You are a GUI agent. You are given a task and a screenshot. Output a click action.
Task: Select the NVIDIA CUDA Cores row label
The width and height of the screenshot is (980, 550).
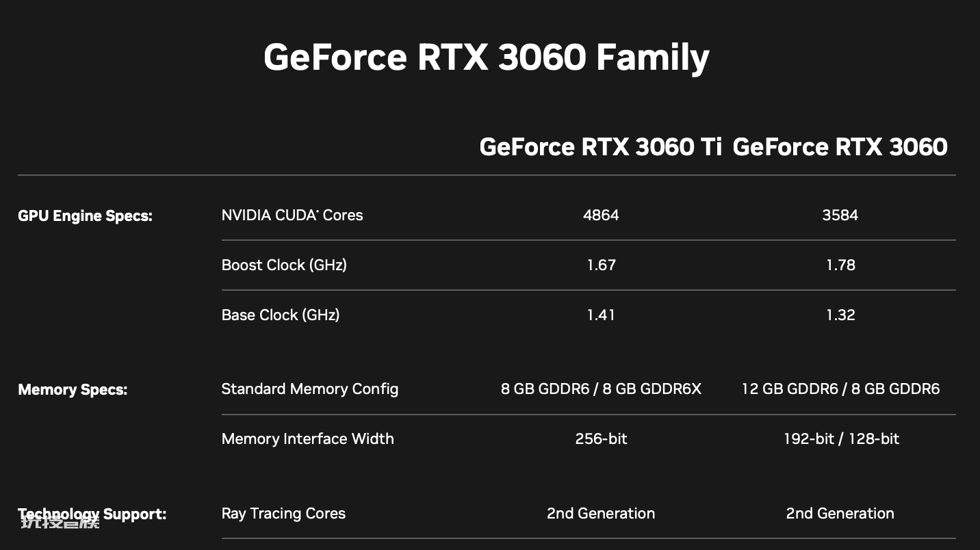click(292, 215)
